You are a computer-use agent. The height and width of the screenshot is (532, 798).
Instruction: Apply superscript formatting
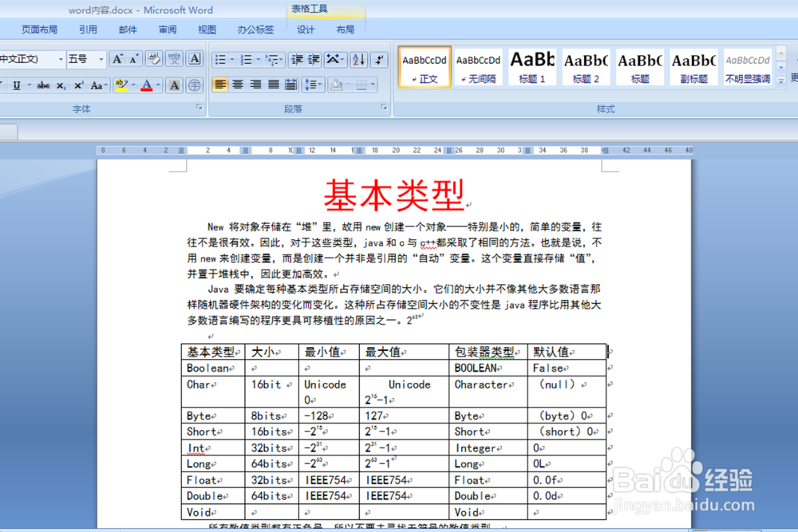tap(77, 85)
